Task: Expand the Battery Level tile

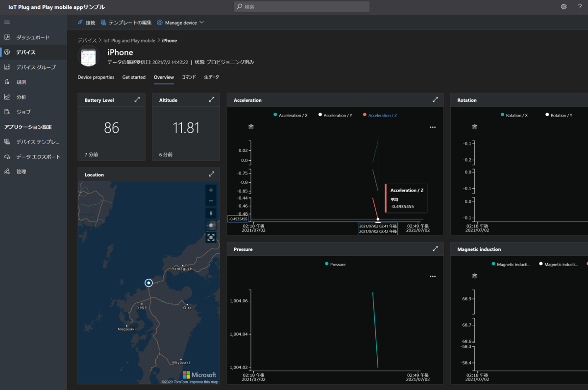Action: pyautogui.click(x=137, y=99)
